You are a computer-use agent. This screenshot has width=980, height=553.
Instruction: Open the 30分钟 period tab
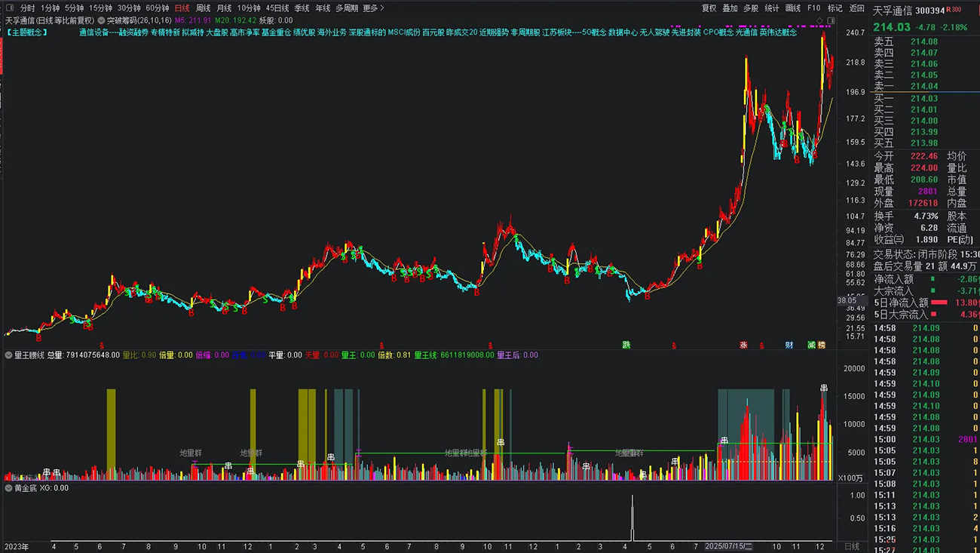tap(129, 8)
